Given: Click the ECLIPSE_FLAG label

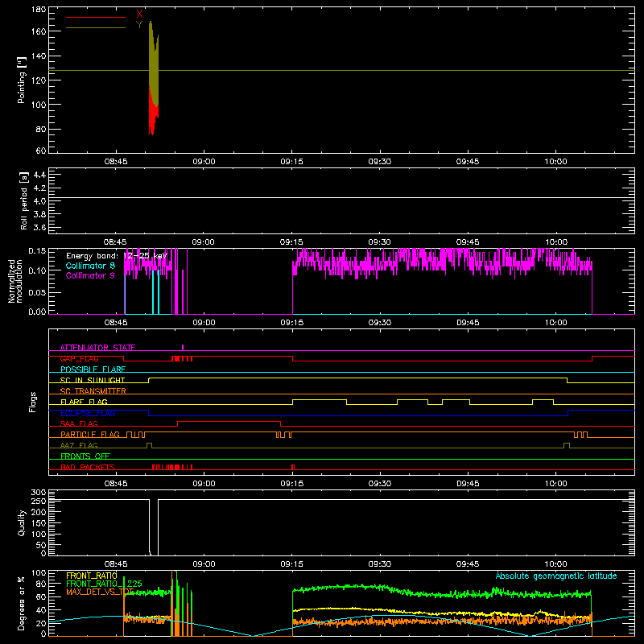Looking at the screenshot, I should click(x=88, y=413).
